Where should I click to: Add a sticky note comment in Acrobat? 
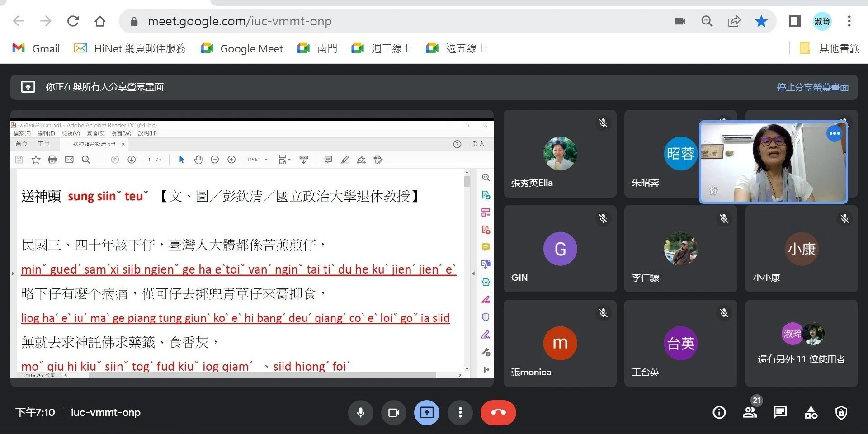(328, 160)
